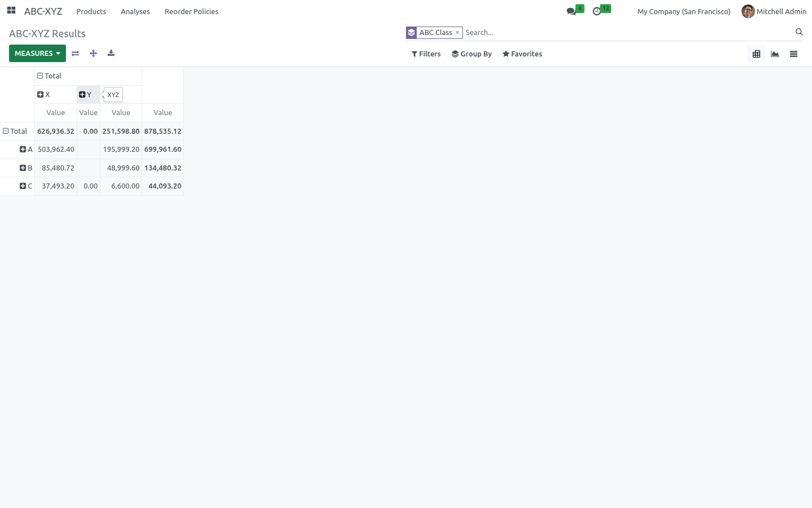Expand the Y column header

point(89,95)
